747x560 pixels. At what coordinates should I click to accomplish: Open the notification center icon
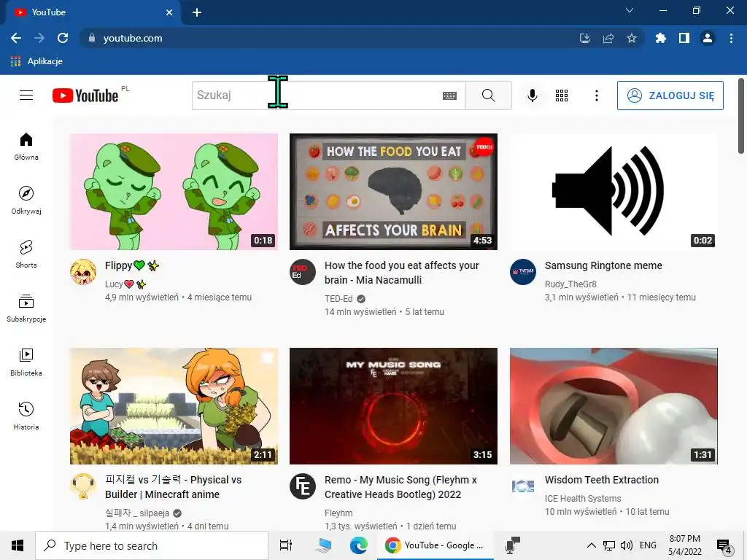(x=724, y=546)
